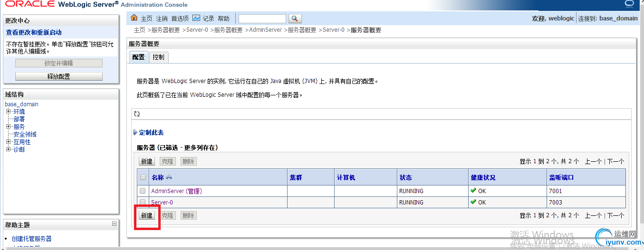This screenshot has width=644, height=250.
Task: Click the 新建 button below the table
Action: (146, 215)
